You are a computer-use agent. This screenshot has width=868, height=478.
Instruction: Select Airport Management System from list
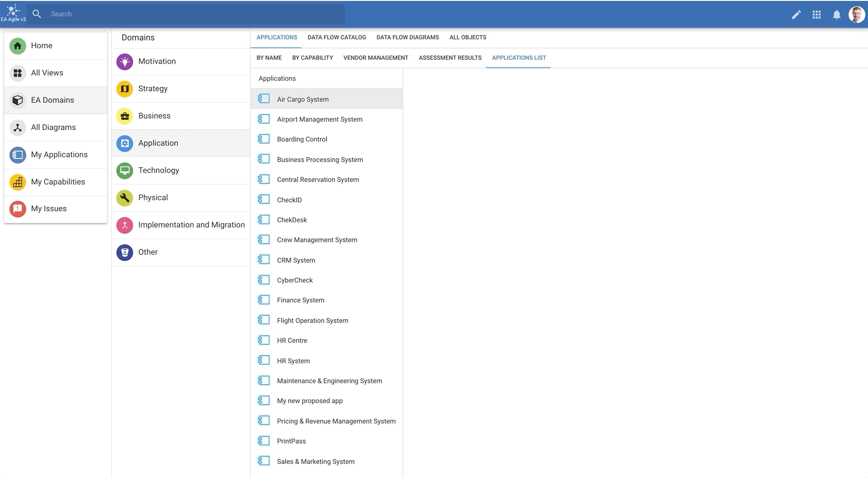[x=320, y=119]
